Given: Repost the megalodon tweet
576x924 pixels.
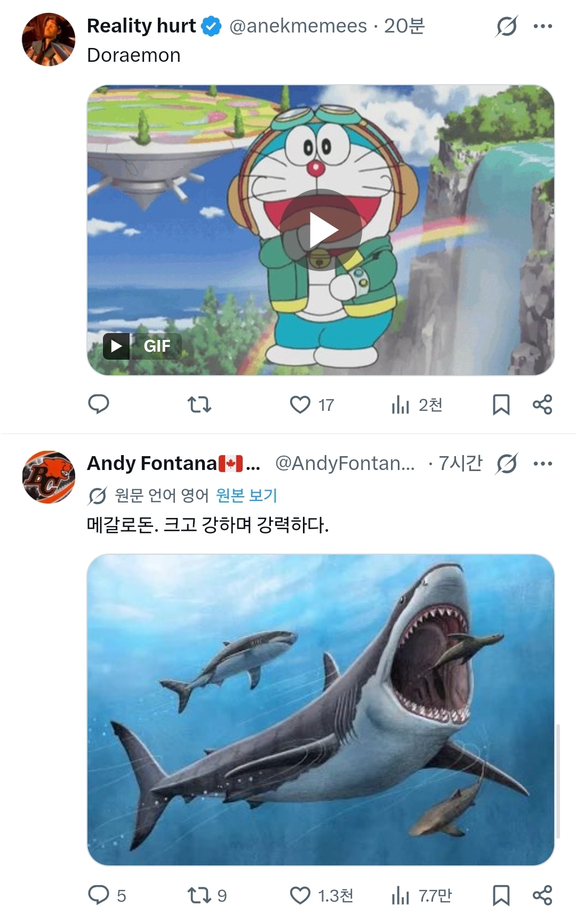Looking at the screenshot, I should tap(199, 895).
